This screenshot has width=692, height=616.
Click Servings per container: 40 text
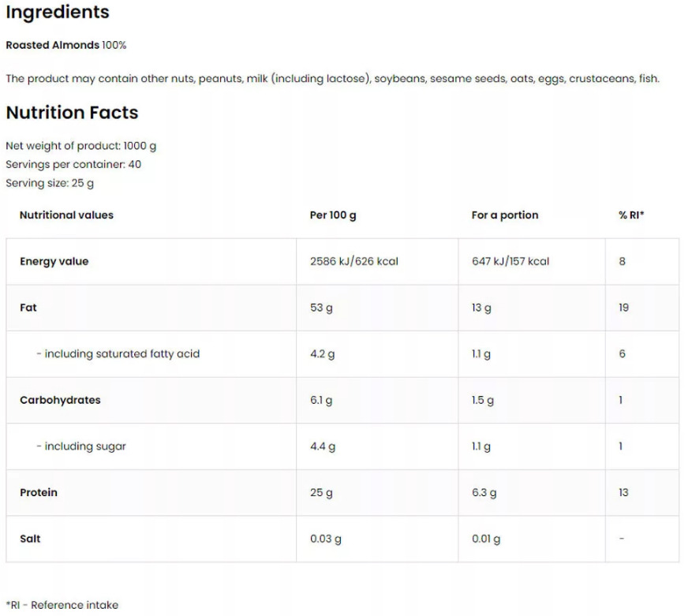tap(73, 165)
